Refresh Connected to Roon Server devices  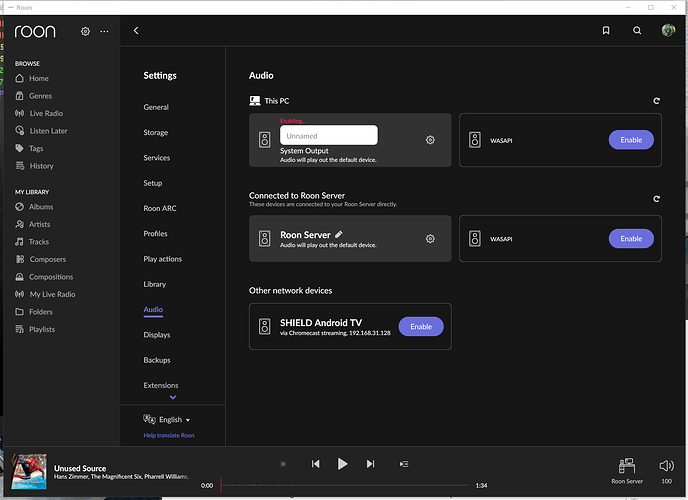click(x=656, y=199)
